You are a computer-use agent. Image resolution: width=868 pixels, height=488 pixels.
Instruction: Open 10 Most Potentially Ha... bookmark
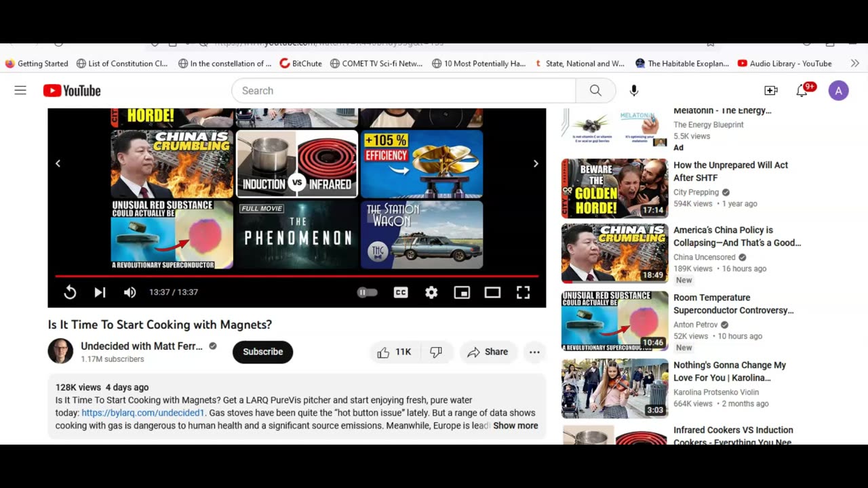479,64
